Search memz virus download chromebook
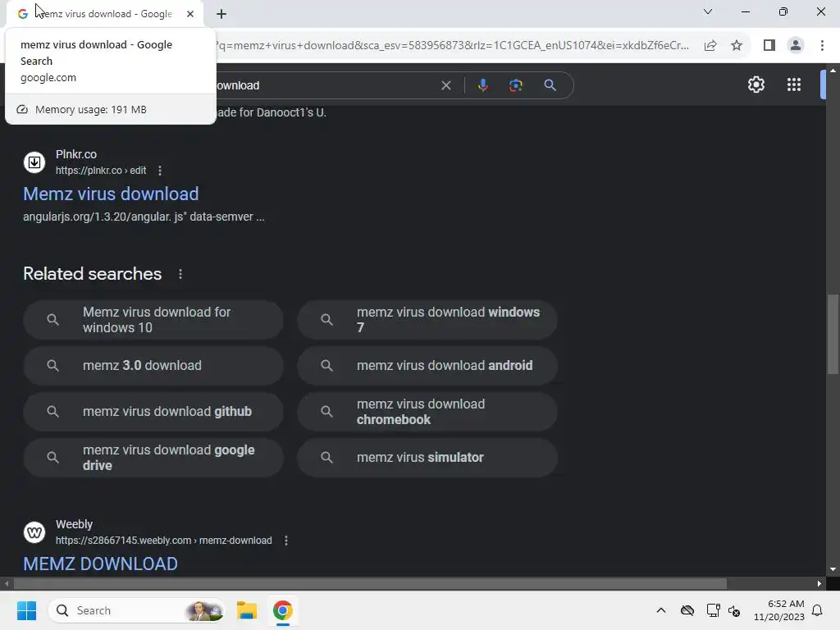Image resolution: width=840 pixels, height=630 pixels. (x=427, y=412)
